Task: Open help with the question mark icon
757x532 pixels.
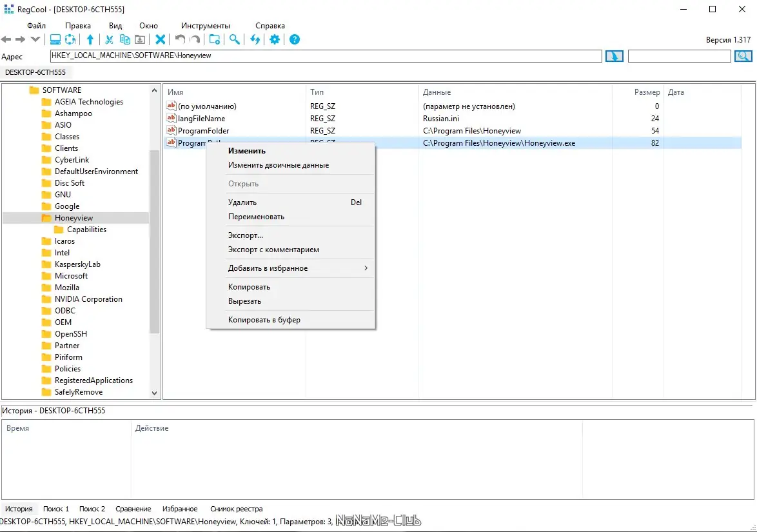Action: 295,39
